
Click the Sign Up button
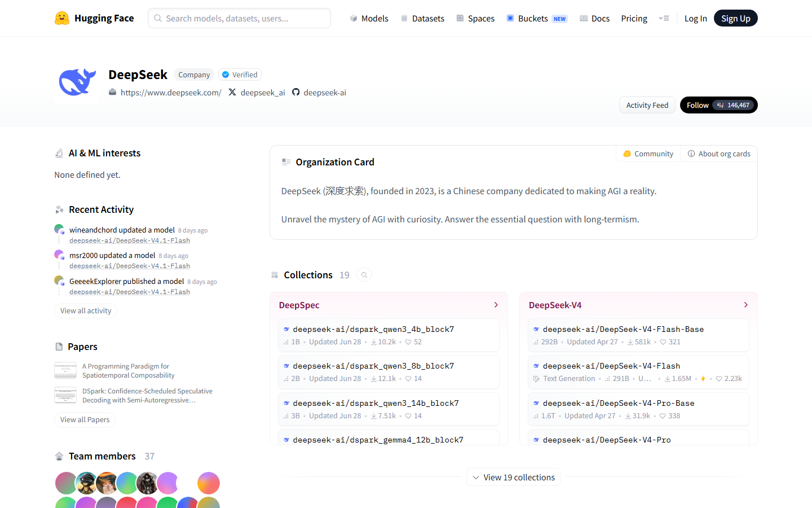tap(736, 19)
